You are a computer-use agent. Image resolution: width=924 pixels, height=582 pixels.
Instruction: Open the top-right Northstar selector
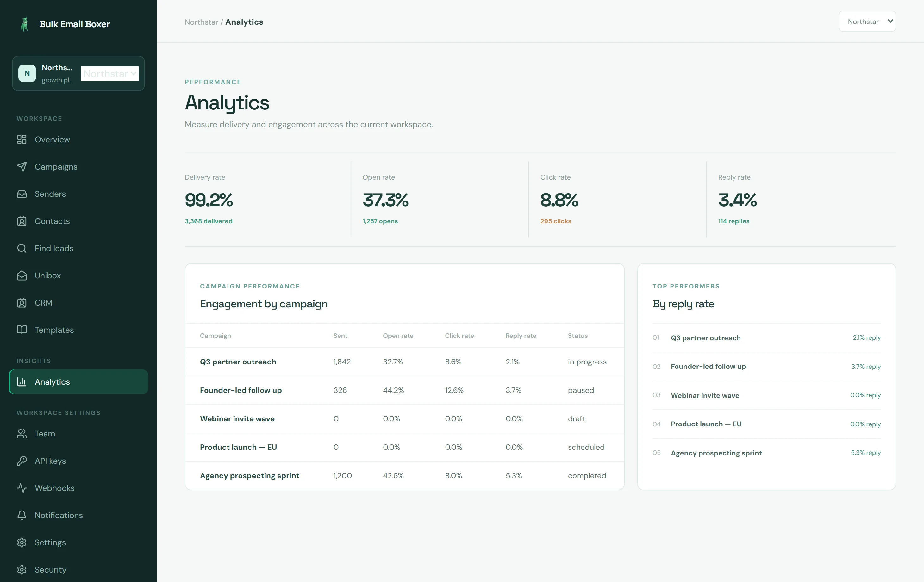coord(867,22)
